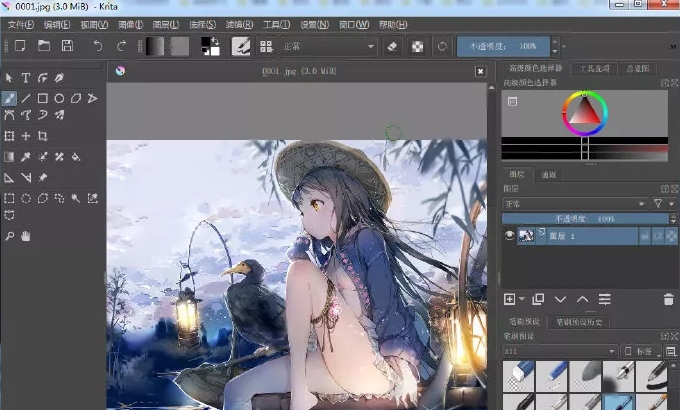Image resolution: width=680 pixels, height=410 pixels.
Task: Select the Calligraphy tool
Action: pyautogui.click(x=59, y=78)
